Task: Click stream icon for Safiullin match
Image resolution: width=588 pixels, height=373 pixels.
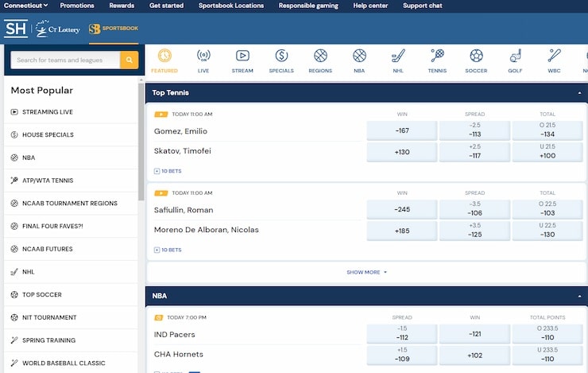Action: 161,193
